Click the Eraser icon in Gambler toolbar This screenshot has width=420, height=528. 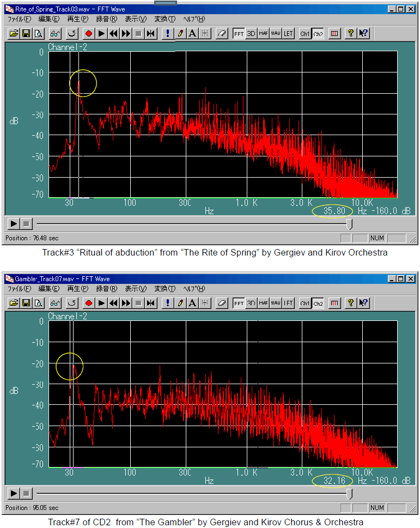click(x=221, y=303)
